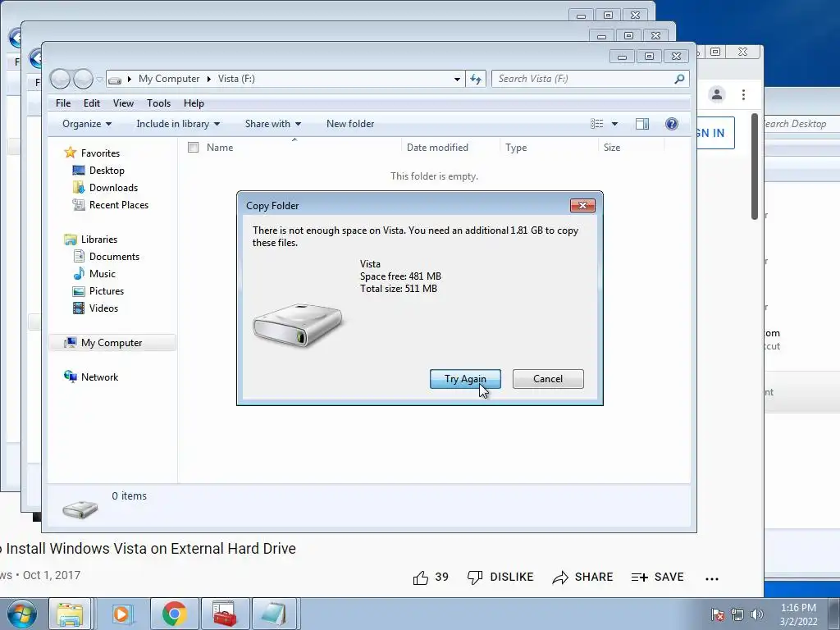
Task: Click the volume speaker tray icon
Action: (x=756, y=614)
